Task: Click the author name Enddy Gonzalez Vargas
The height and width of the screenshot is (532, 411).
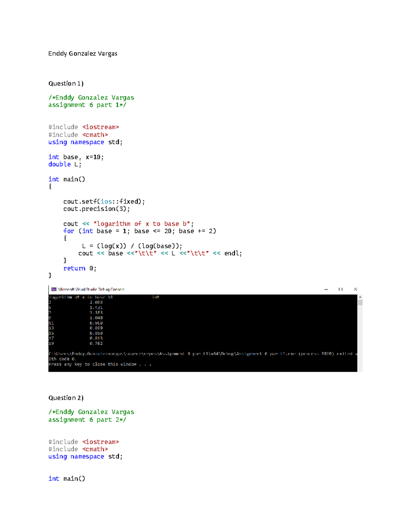Action: pos(83,53)
